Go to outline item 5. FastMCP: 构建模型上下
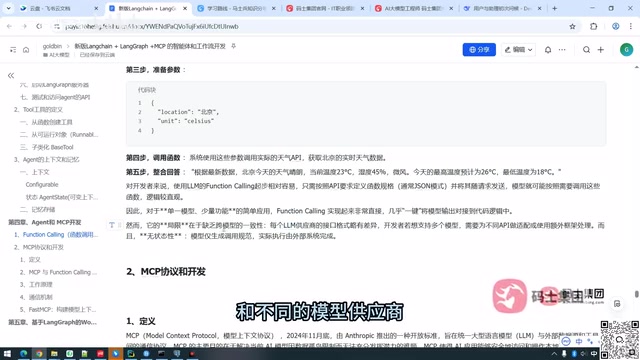This screenshot has height=360, width=640. click(x=58, y=310)
